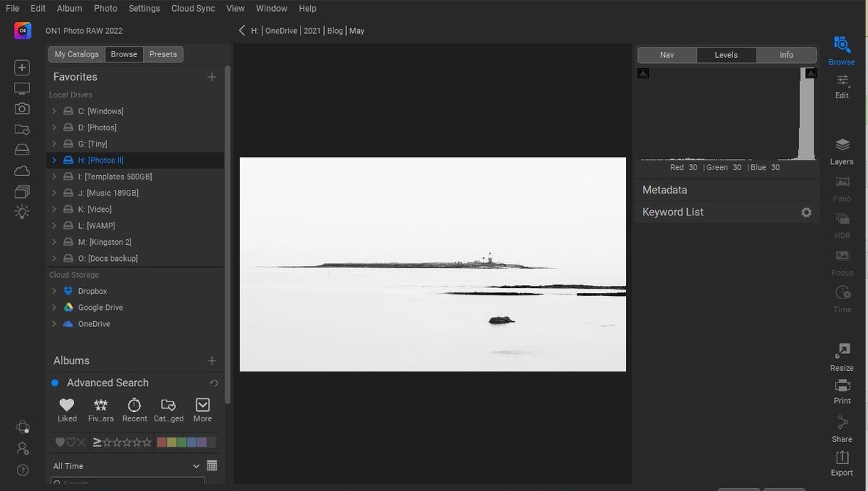Apply the Recent quick search

(134, 410)
